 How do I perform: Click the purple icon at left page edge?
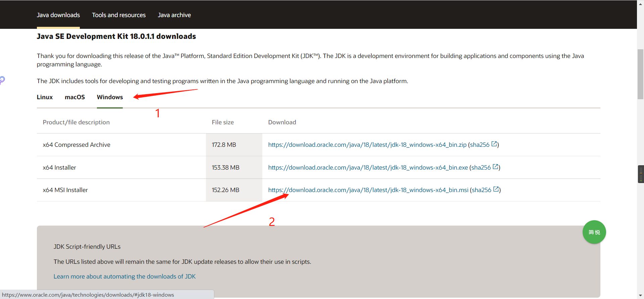point(2,80)
